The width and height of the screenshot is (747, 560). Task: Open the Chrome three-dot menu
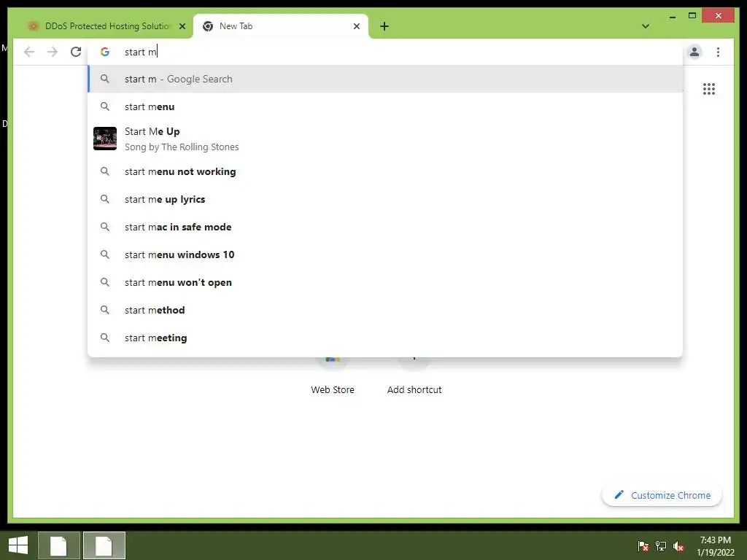coord(718,52)
